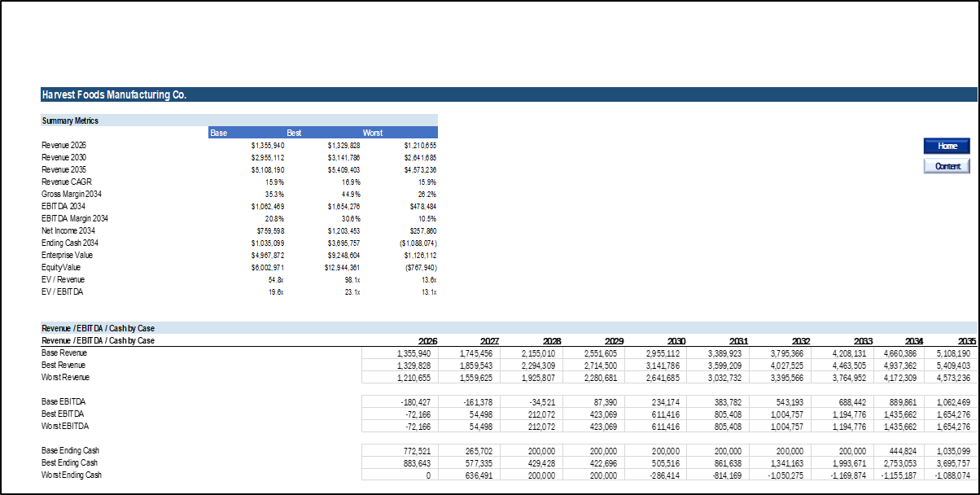
Task: Click the best Revenue 2030 value $3,141,786
Action: (343, 157)
